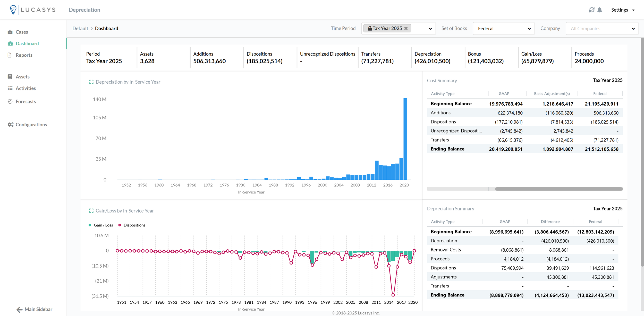Remove the Tax Year 2025 tag
The image size is (644, 316).
(x=406, y=28)
